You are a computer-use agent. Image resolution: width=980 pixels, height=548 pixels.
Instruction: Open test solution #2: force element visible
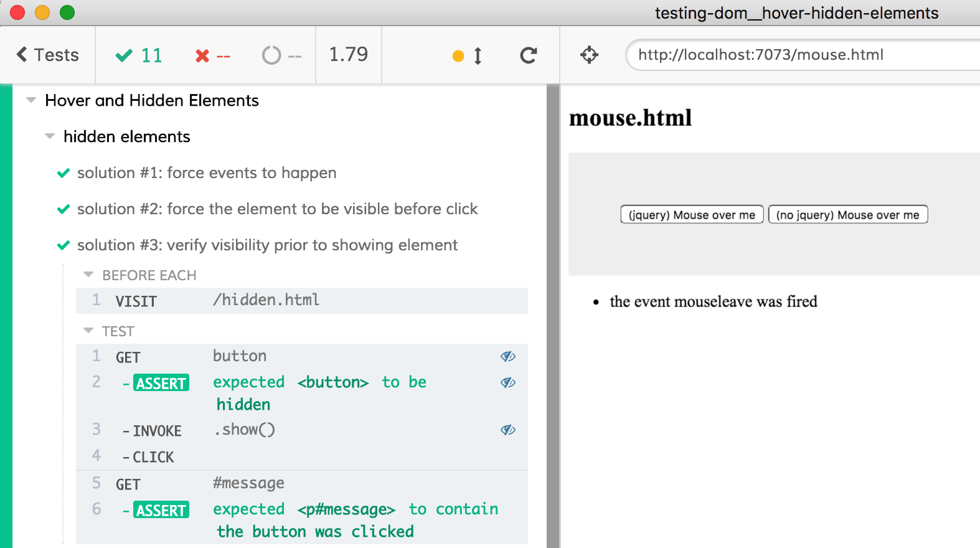click(x=277, y=209)
